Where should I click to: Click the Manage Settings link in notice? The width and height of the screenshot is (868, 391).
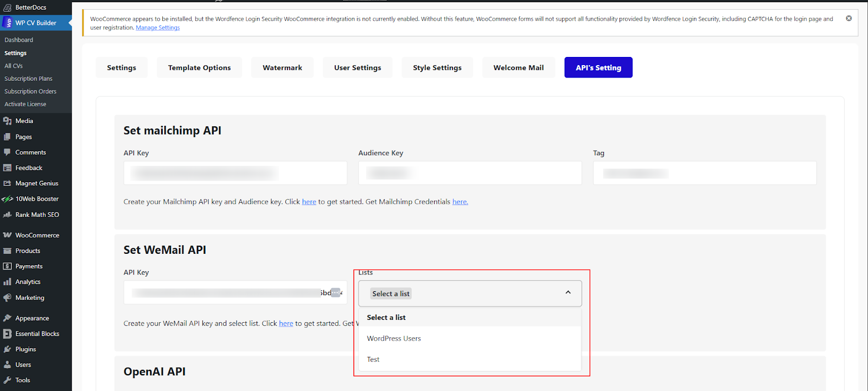click(158, 28)
